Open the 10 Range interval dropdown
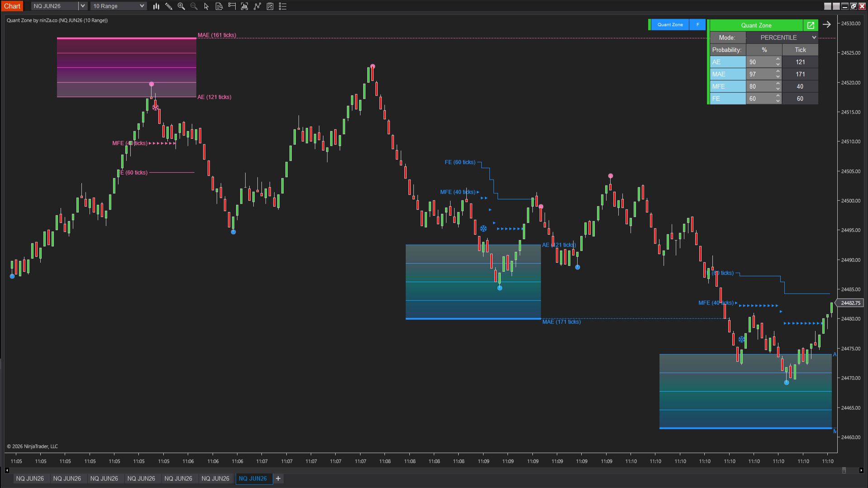This screenshot has width=868, height=488. (142, 6)
